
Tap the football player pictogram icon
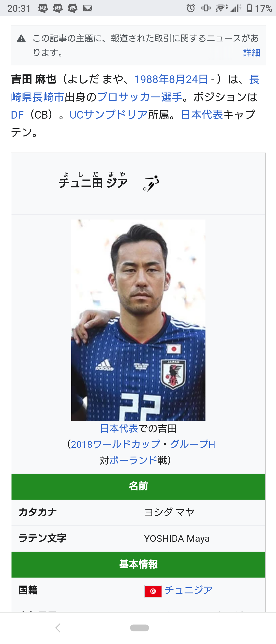click(151, 183)
